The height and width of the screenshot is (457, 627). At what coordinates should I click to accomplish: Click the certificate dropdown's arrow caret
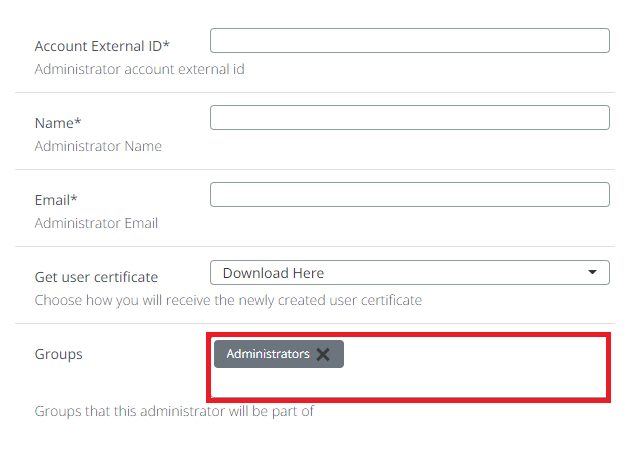click(x=594, y=272)
